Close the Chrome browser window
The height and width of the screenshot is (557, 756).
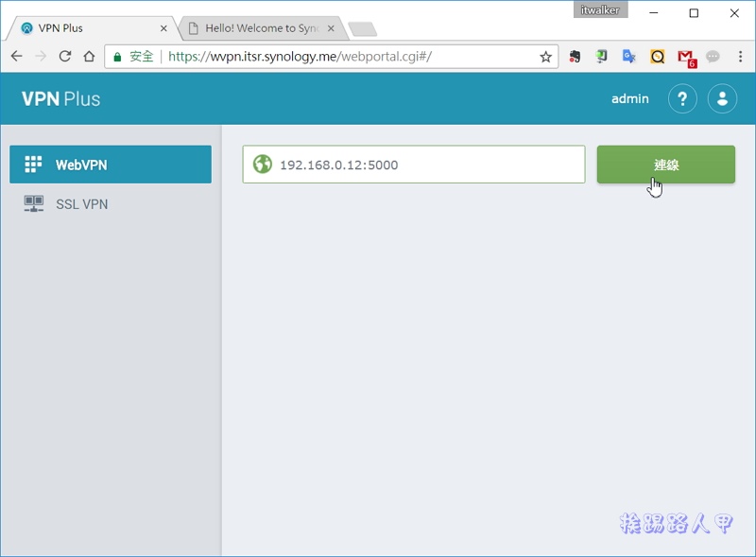tap(734, 13)
